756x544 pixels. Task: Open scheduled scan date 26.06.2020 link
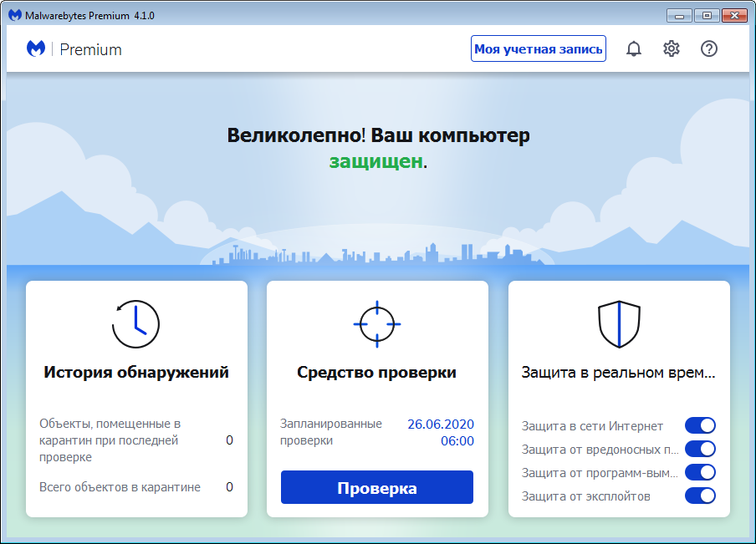click(440, 424)
